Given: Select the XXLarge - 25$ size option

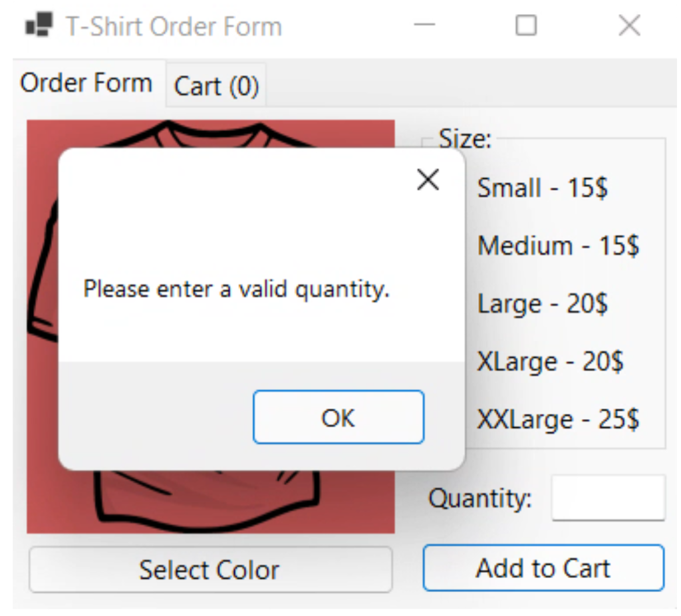Looking at the screenshot, I should (559, 419).
